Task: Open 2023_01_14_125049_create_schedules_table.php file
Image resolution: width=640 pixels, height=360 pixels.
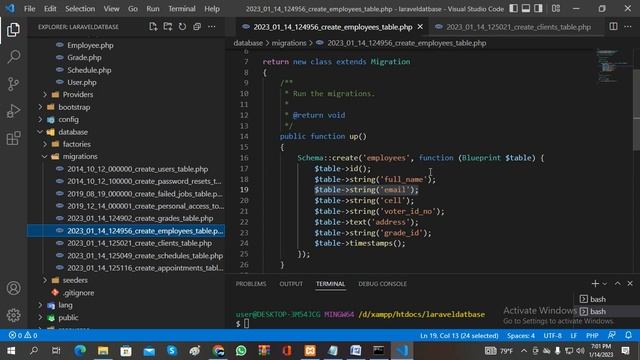Action: [145, 256]
